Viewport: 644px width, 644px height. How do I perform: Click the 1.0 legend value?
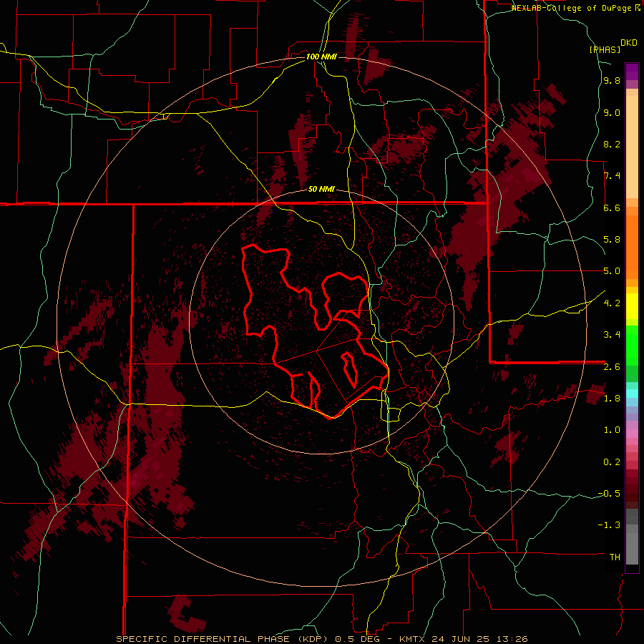612,430
